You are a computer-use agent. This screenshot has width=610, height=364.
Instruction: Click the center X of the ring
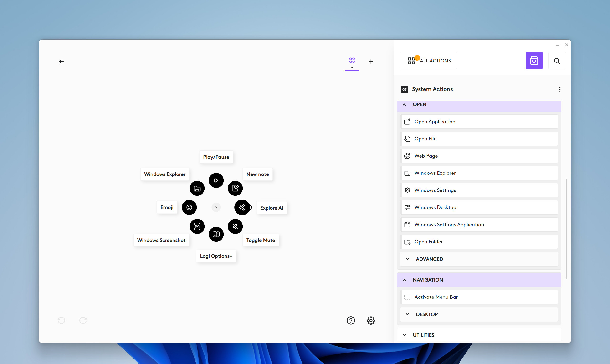pos(216,208)
